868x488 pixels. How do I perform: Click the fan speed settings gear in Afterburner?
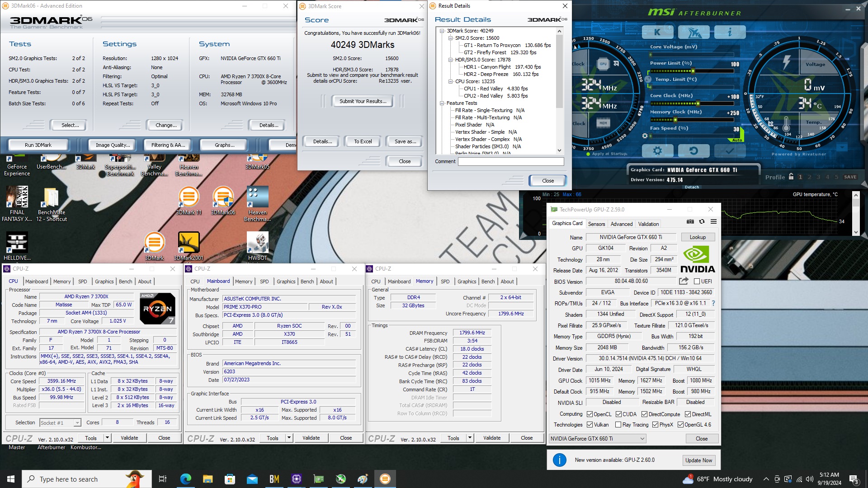click(645, 136)
